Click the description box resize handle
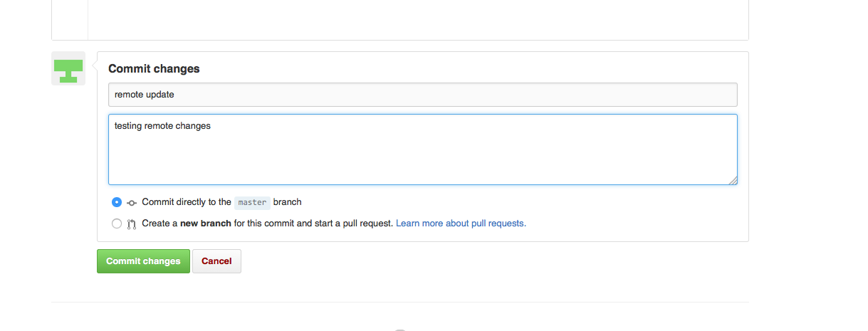 click(x=733, y=180)
